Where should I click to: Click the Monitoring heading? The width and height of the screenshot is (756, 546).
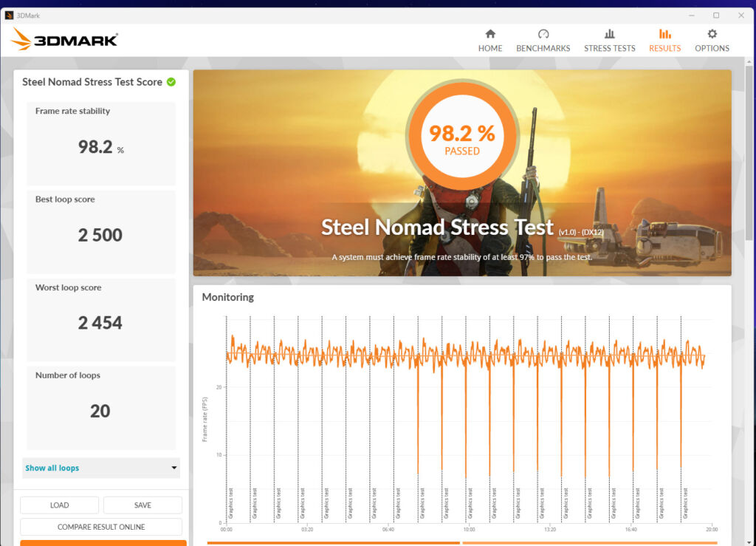227,297
